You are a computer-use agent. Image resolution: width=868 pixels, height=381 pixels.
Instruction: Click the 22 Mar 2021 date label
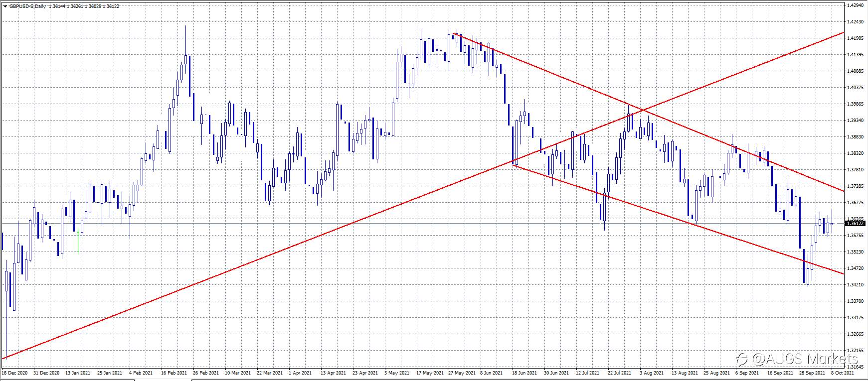[x=270, y=372]
